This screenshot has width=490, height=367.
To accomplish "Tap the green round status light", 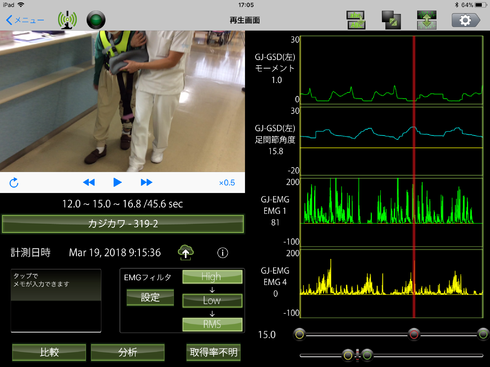I will [96, 20].
